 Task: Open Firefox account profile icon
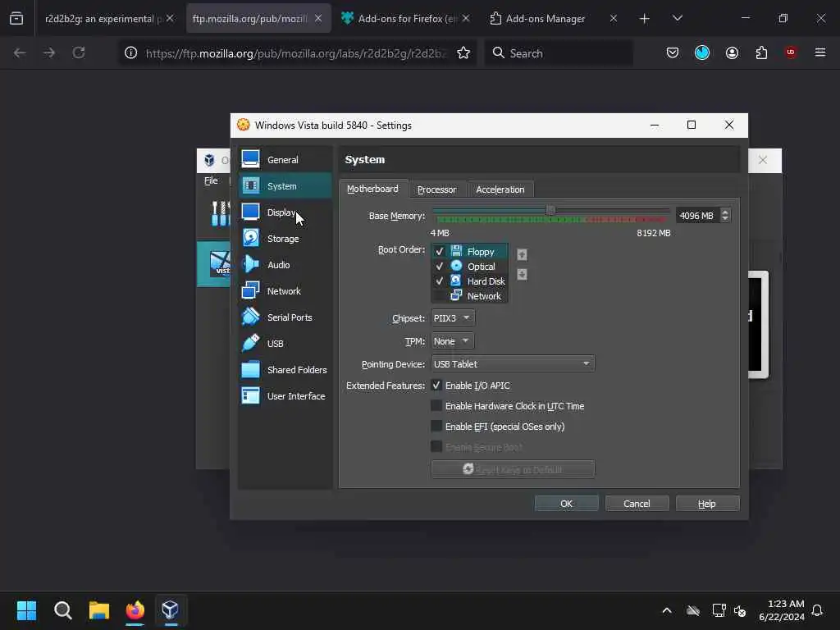click(x=732, y=52)
